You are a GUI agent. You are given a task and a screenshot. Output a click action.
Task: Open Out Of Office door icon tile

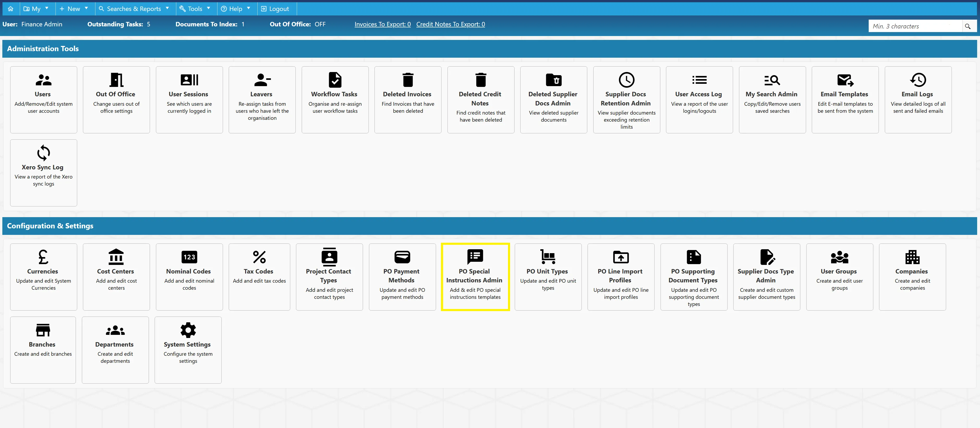[116, 80]
